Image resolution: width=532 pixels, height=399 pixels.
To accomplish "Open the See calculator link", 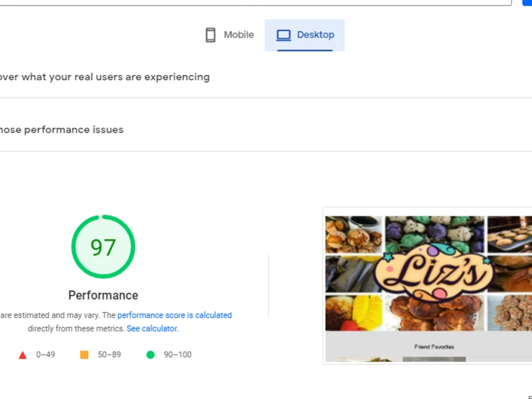I will click(x=152, y=328).
